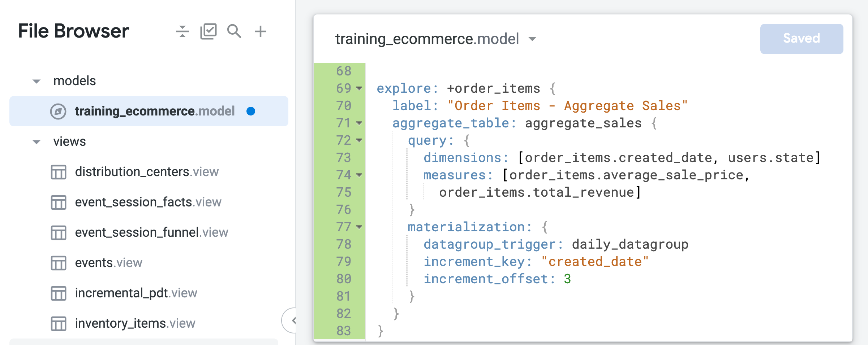Click the bulk edit checkbox icon

[x=209, y=31]
